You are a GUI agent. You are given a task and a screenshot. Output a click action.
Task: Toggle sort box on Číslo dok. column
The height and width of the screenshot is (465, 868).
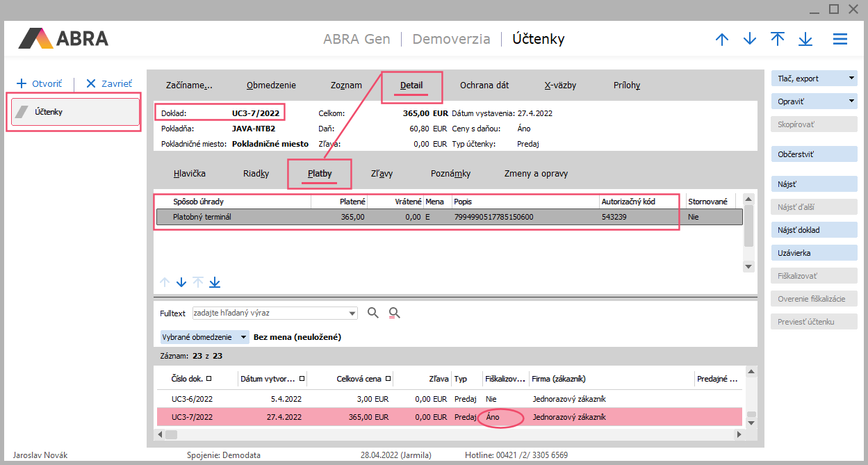pyautogui.click(x=209, y=379)
